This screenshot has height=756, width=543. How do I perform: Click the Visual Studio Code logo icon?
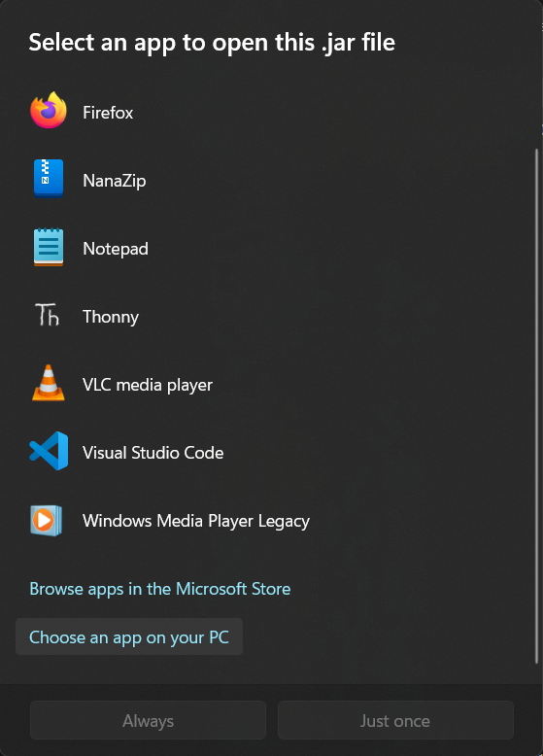coord(49,451)
